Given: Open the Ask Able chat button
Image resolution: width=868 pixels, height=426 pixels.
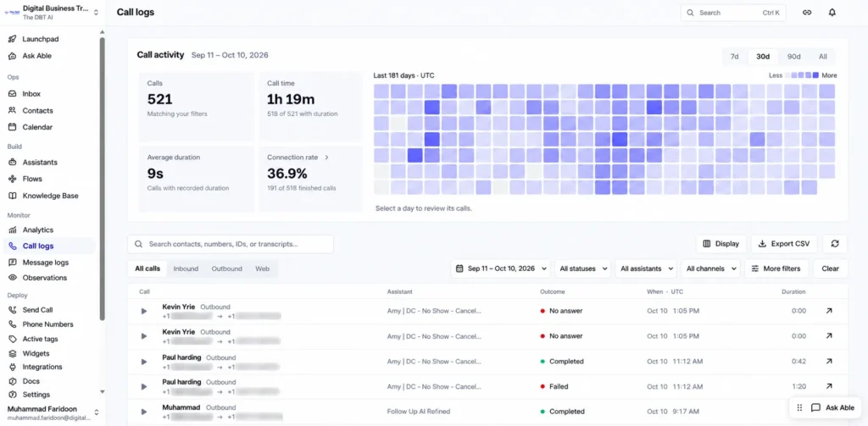Looking at the screenshot, I should pyautogui.click(x=834, y=407).
